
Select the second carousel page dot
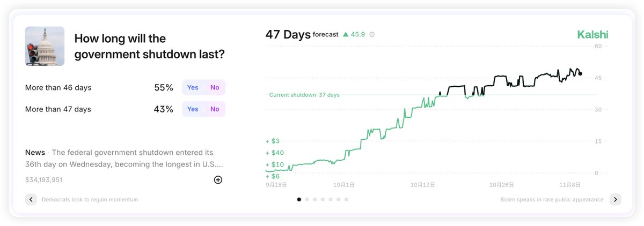307,199
